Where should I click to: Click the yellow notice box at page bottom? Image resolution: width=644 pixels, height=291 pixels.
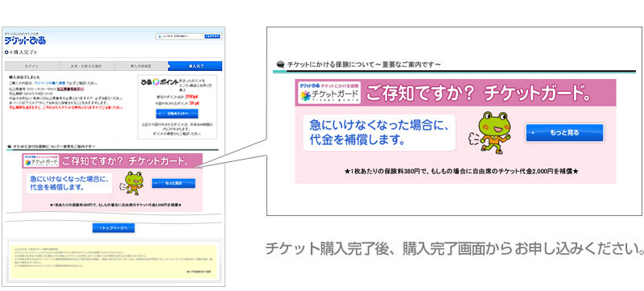coord(114,262)
